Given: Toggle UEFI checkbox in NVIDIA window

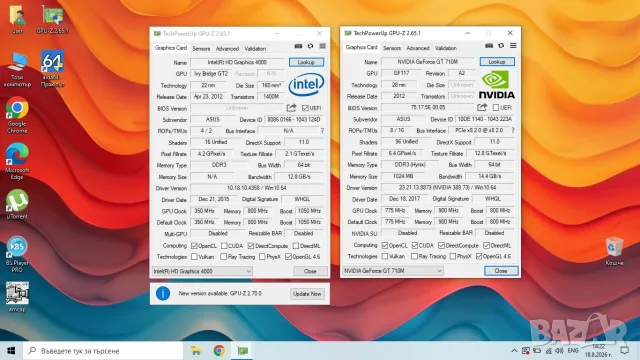Looking at the screenshot, I should tap(496, 108).
